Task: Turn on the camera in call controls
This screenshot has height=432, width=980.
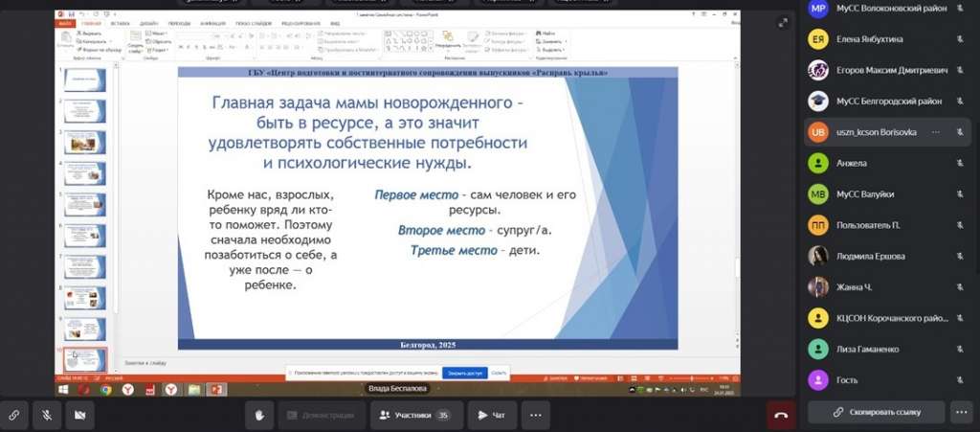Action: (x=80, y=415)
